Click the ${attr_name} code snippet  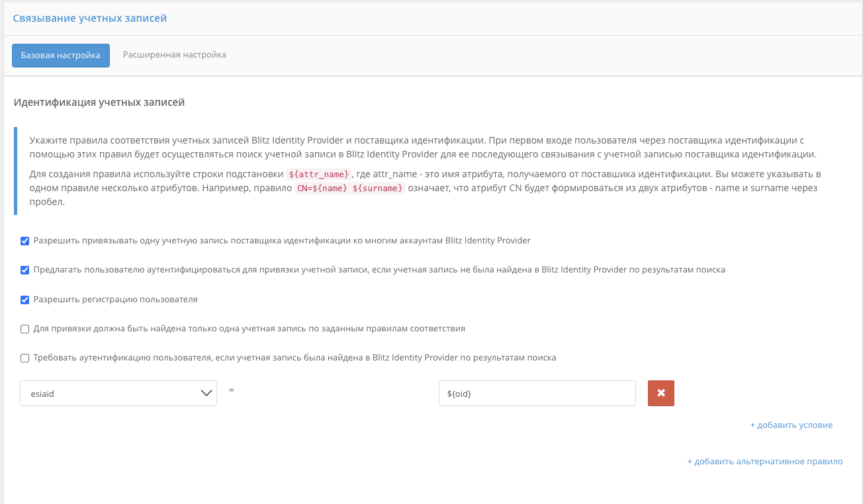click(x=318, y=175)
